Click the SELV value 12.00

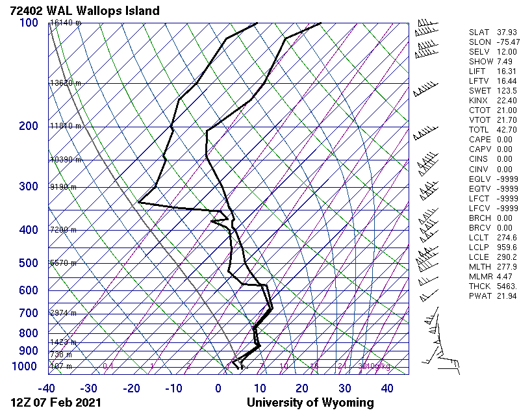[x=507, y=52]
